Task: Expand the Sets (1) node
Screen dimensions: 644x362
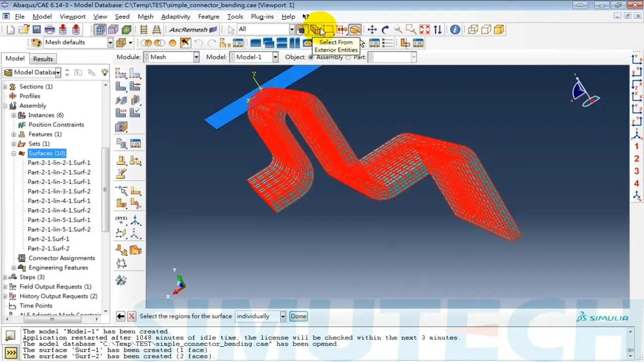Action: [14, 144]
